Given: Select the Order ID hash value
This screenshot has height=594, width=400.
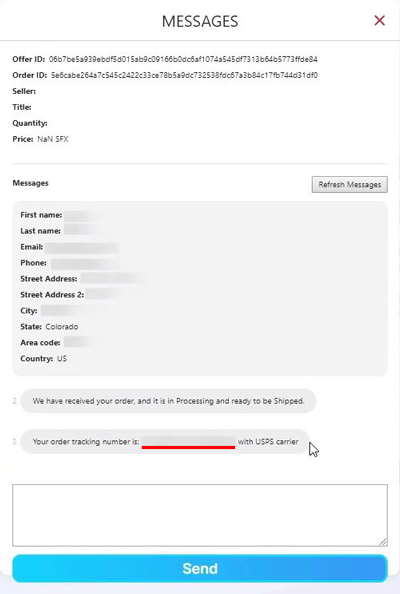Looking at the screenshot, I should (x=184, y=75).
